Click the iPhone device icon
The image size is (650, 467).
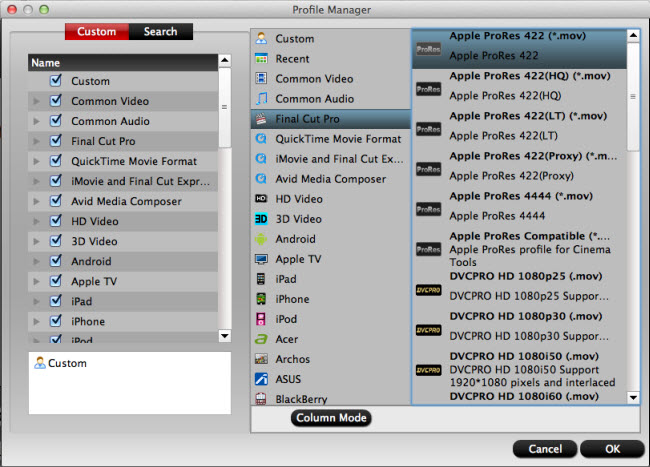coord(261,299)
